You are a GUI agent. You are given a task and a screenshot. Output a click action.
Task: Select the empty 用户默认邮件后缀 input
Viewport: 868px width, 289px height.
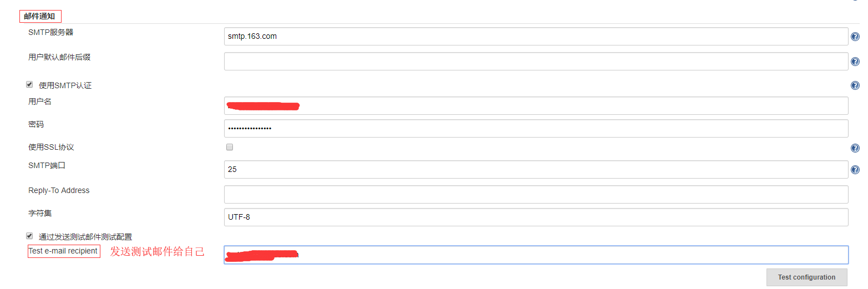coord(536,61)
